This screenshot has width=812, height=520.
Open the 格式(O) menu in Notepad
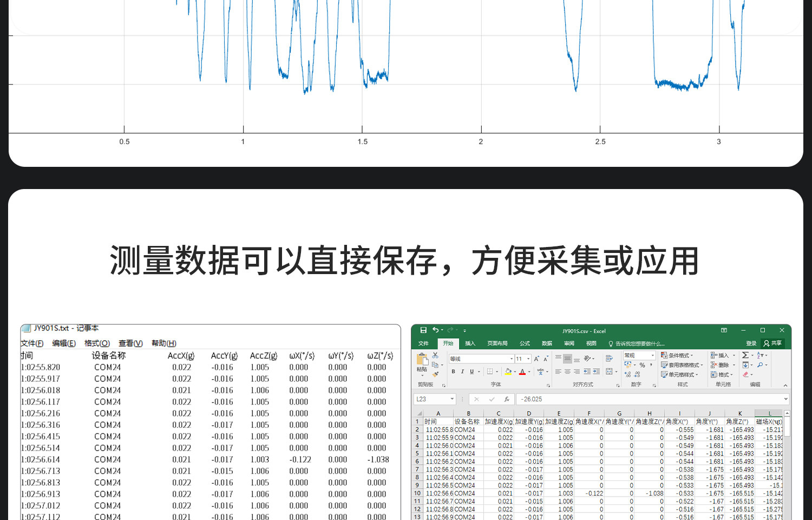coord(97,343)
